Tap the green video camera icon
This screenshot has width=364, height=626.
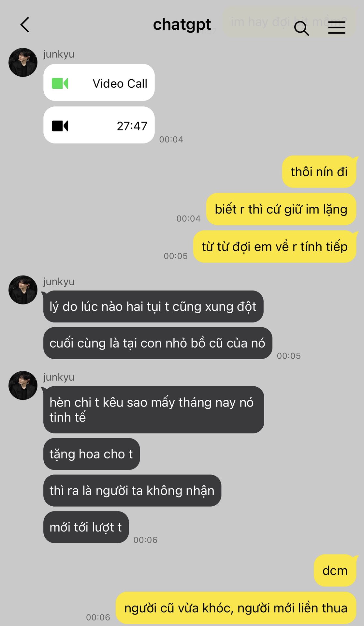tap(60, 83)
